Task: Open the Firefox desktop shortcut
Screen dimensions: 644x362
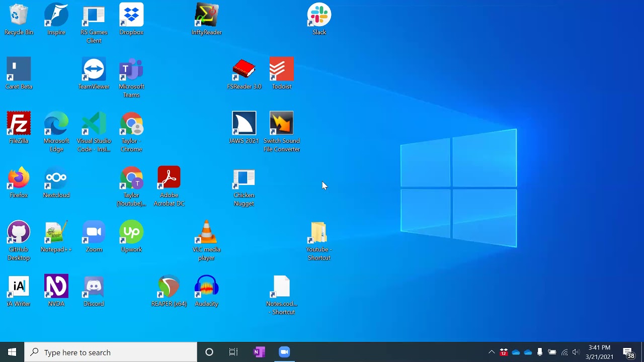Action: point(19,183)
